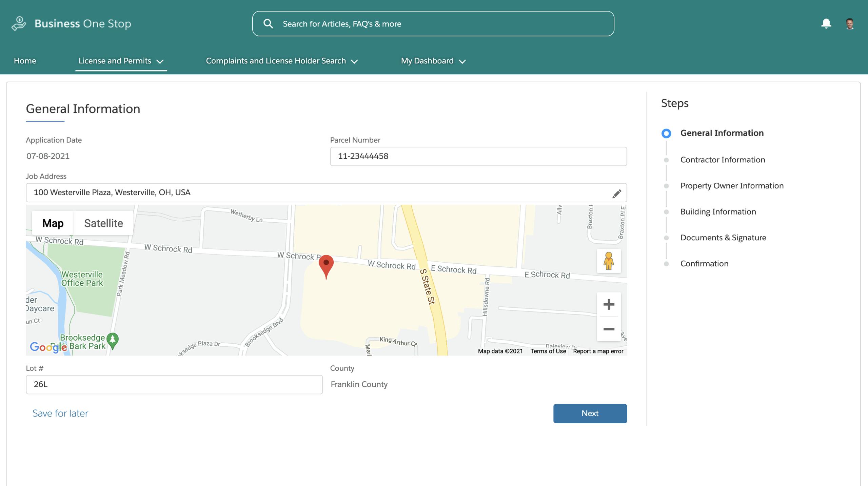The height and width of the screenshot is (486, 868).
Task: Expand the License and Permits menu
Action: [x=121, y=61]
